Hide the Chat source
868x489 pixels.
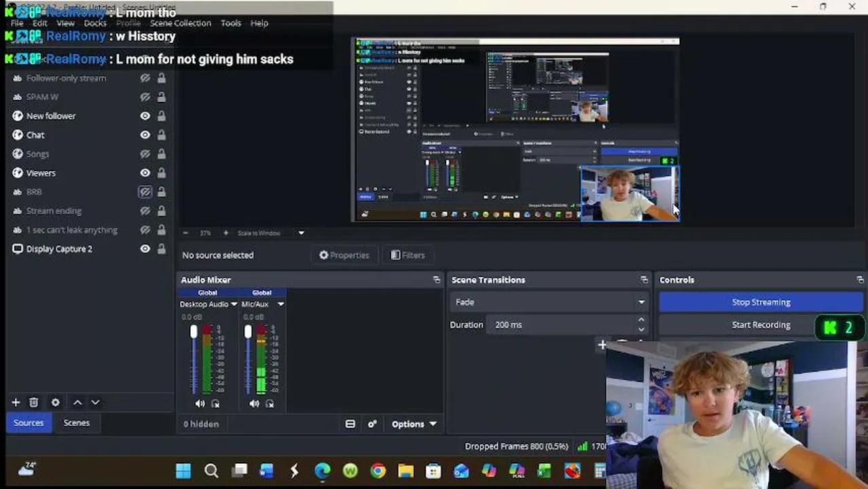point(145,135)
